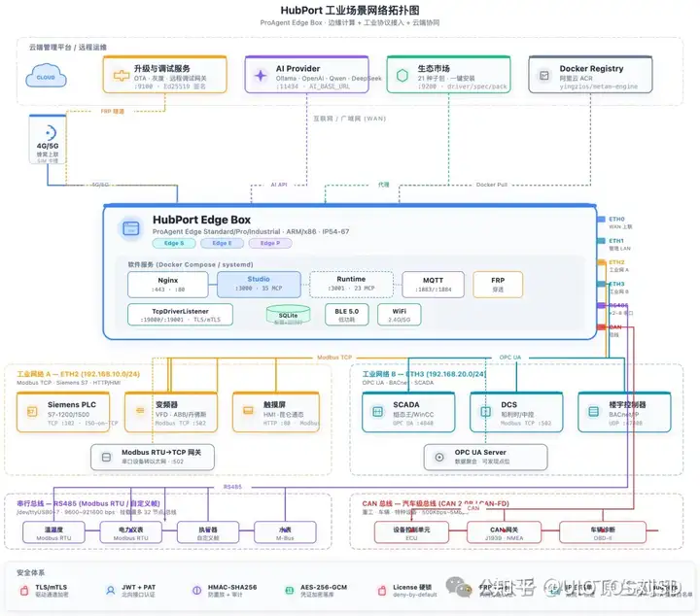This screenshot has height=616, width=700.
Task: Click the TLS/mTLS red lock icon
Action: coord(24,591)
